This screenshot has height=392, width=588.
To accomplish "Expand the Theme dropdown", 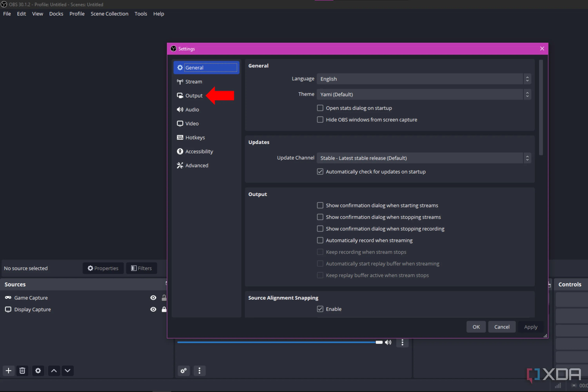I will tap(424, 94).
